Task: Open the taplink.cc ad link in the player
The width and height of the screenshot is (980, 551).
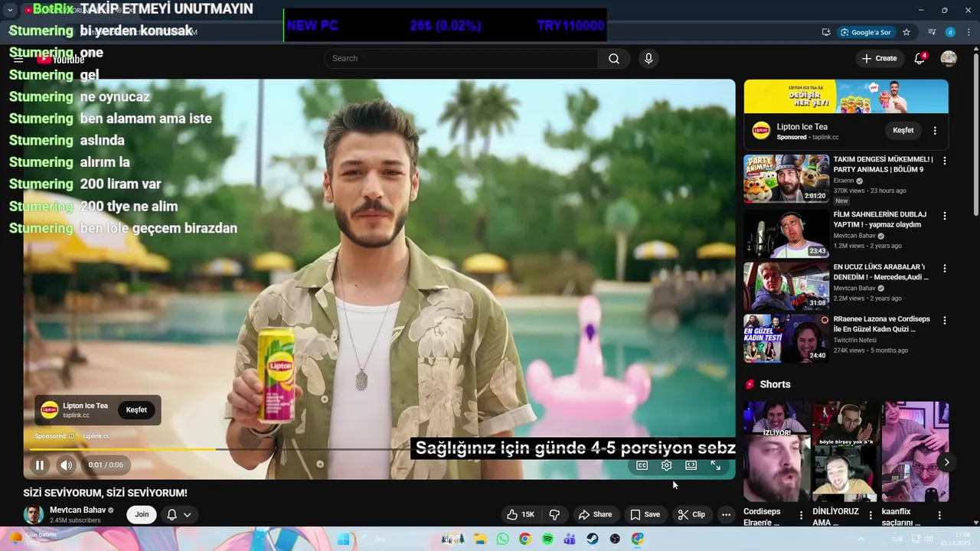Action: (x=96, y=436)
